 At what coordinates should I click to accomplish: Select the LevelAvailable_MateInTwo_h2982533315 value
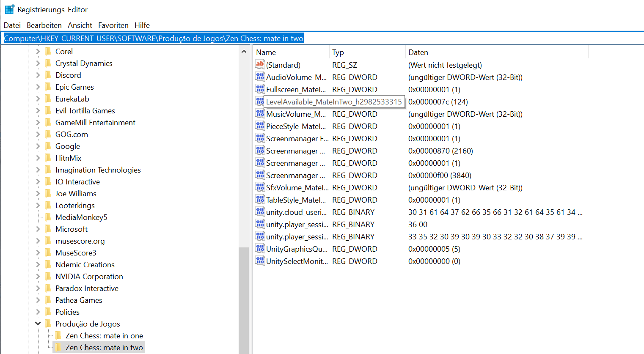pyautogui.click(x=334, y=102)
